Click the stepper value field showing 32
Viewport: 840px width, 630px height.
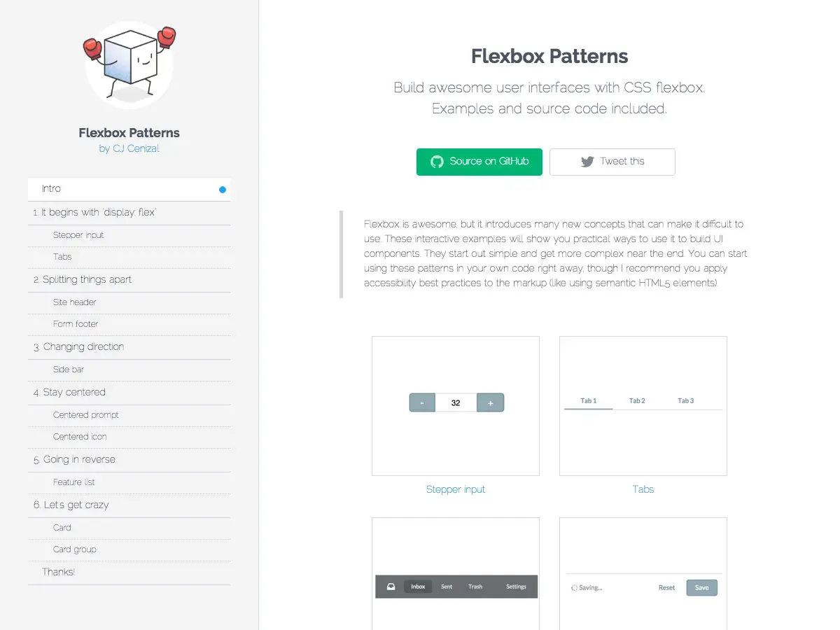point(456,403)
